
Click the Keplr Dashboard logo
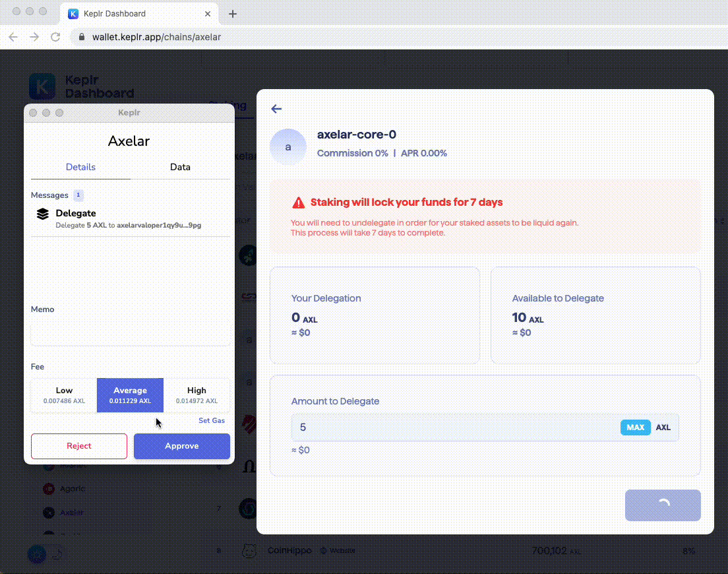point(42,86)
